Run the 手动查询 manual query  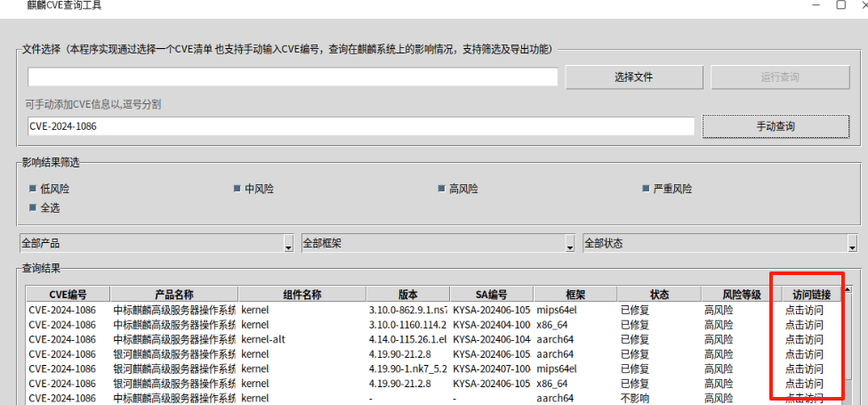click(x=776, y=126)
